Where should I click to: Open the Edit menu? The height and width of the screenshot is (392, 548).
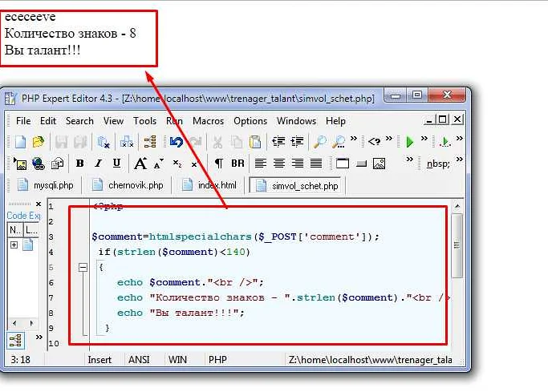48,121
